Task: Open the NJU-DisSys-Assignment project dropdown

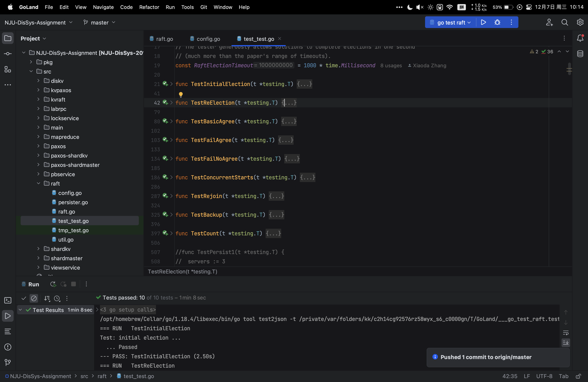Action: [39, 22]
